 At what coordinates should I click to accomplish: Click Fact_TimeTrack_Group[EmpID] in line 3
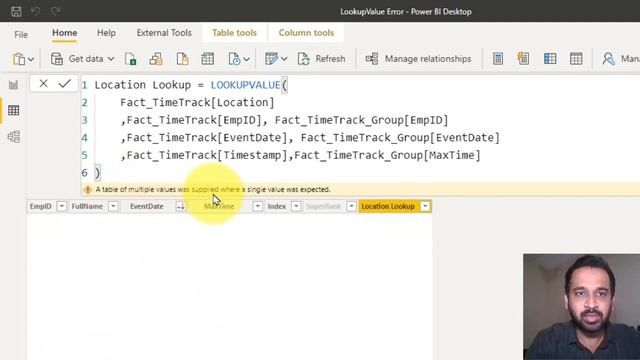tap(362, 120)
